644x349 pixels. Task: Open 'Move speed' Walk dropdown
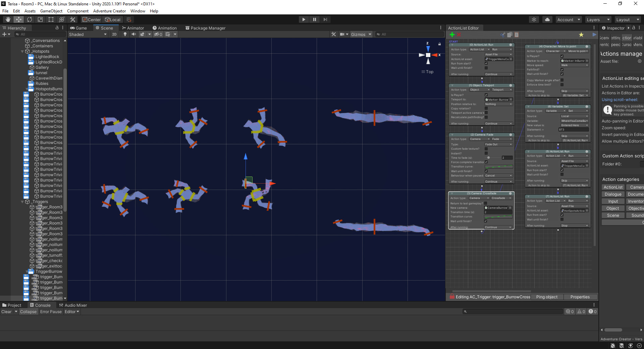point(575,65)
